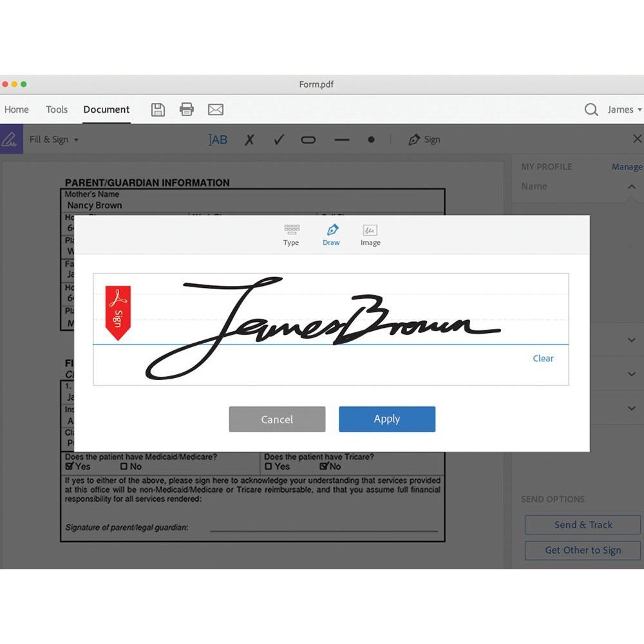Check the Tricare Yes checkbox

(268, 466)
